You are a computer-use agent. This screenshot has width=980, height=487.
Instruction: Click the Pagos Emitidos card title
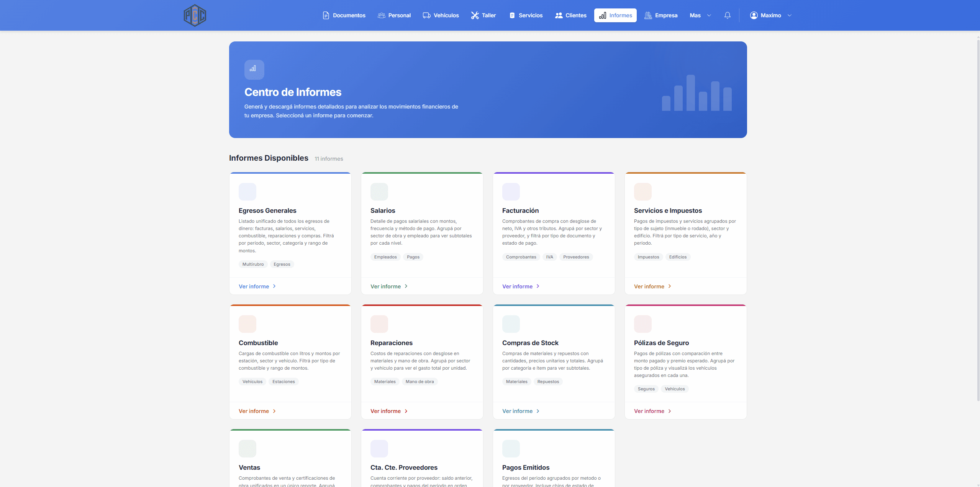point(526,467)
